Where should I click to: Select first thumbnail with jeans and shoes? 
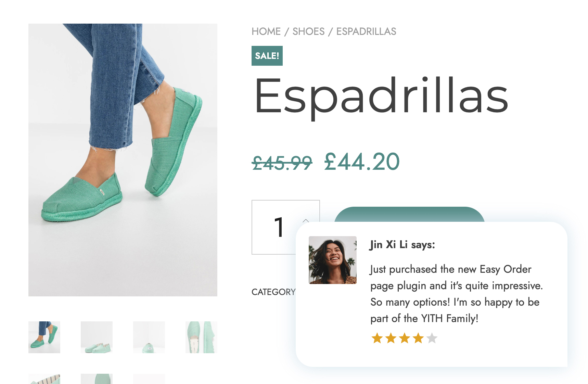44,337
